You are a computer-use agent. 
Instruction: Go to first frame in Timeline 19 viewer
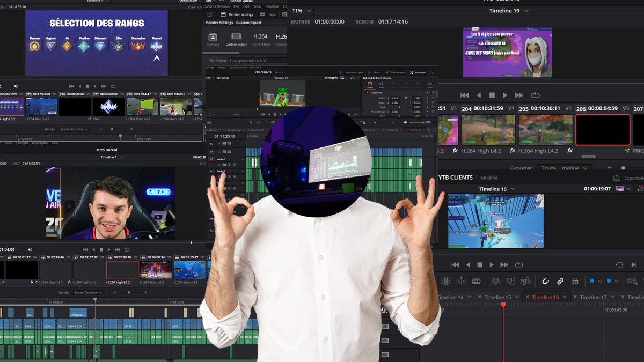[x=465, y=95]
